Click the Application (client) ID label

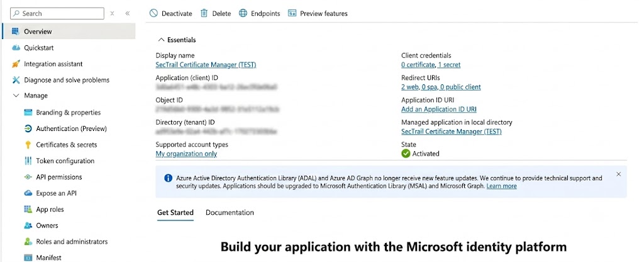[x=187, y=77]
